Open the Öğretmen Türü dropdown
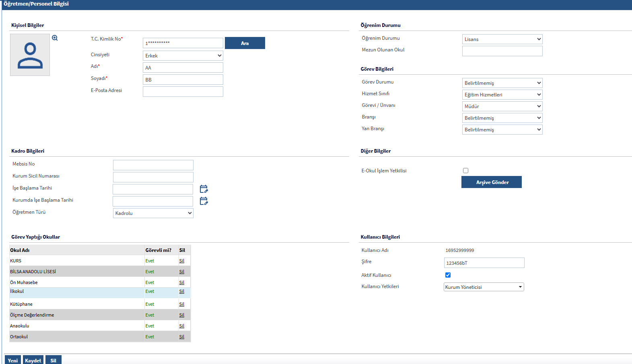This screenshot has height=364, width=632. (153, 213)
